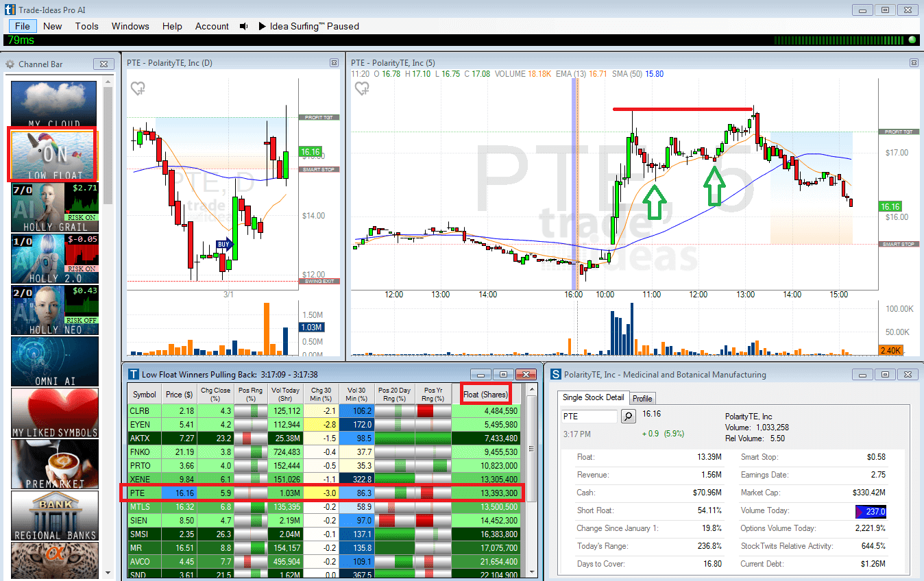Screen dimensions: 924x581
Task: Click the PTE symbol input field
Action: pos(589,416)
